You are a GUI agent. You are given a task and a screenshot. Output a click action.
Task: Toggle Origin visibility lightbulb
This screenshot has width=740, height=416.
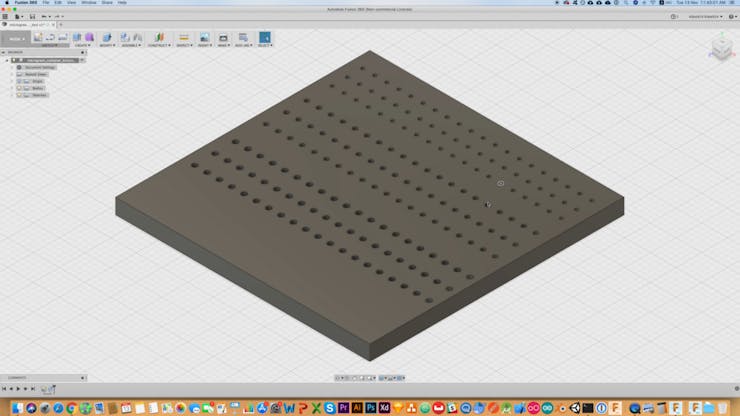(19, 81)
